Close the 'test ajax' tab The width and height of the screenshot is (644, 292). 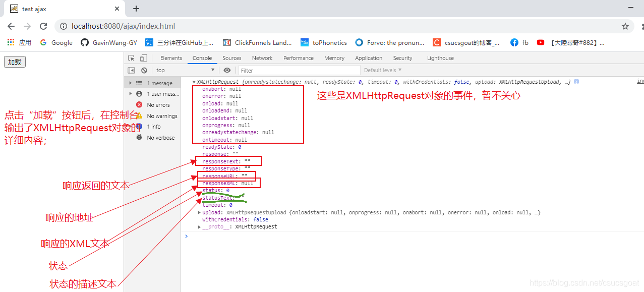point(117,9)
